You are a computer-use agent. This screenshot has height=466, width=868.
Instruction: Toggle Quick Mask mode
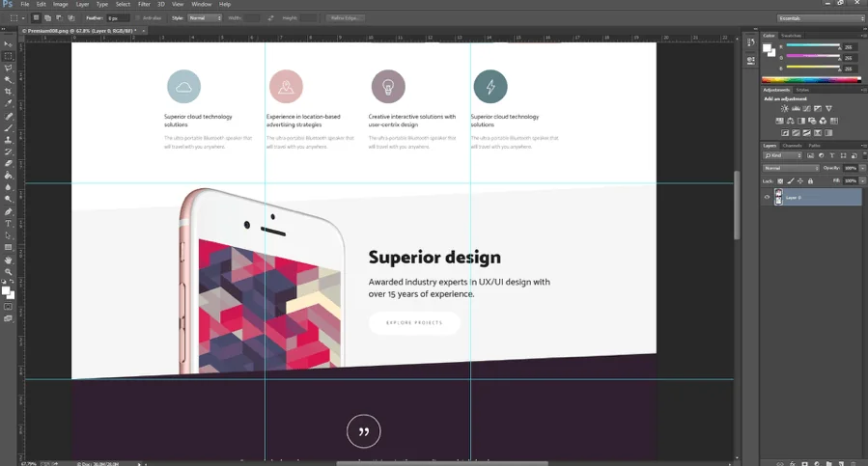point(9,307)
